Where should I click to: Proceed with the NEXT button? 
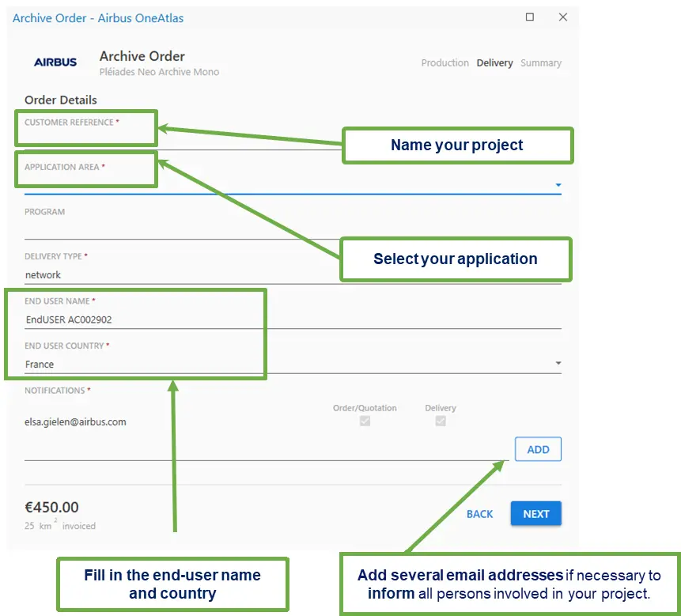(536, 513)
